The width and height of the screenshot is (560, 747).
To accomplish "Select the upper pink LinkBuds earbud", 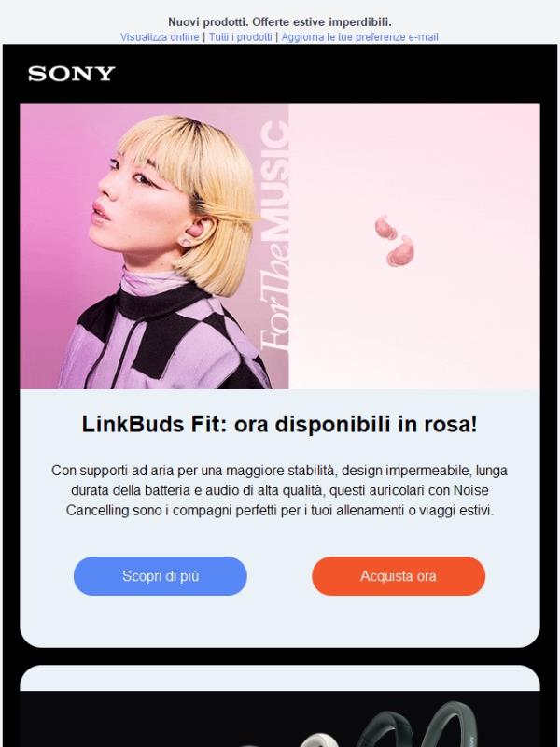I will point(385,227).
